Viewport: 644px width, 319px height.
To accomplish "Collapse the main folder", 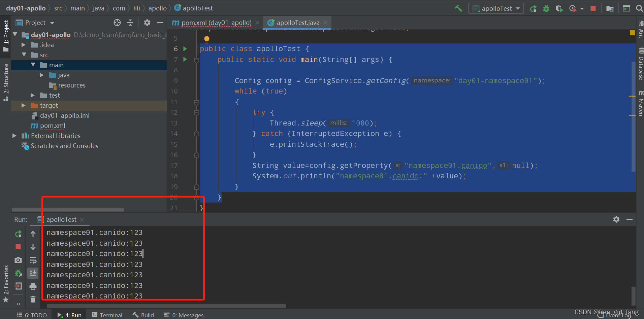I will [33, 65].
